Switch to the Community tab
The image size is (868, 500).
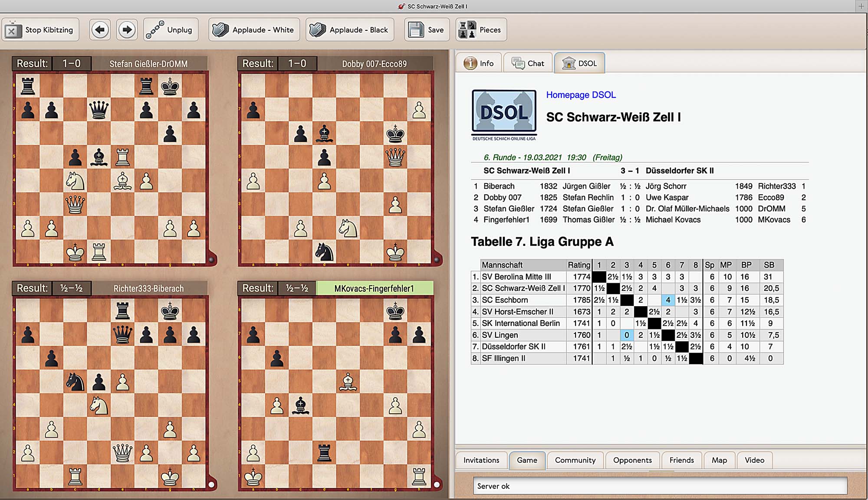pos(575,460)
